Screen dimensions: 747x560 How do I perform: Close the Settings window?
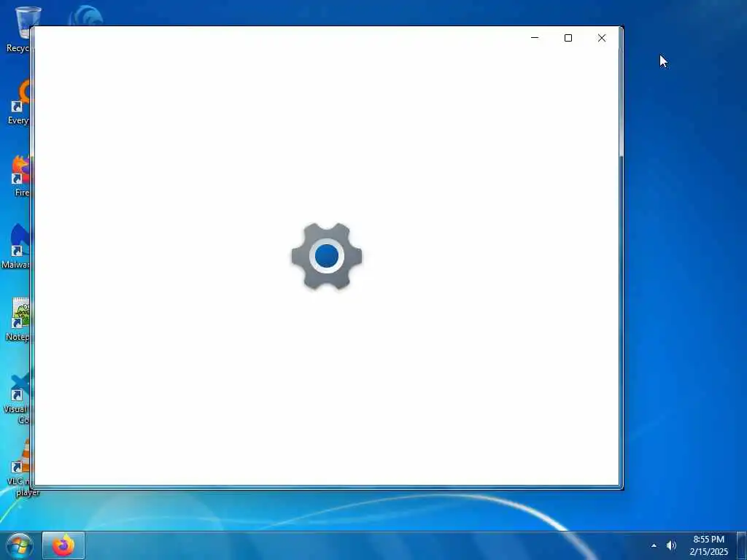pos(602,38)
